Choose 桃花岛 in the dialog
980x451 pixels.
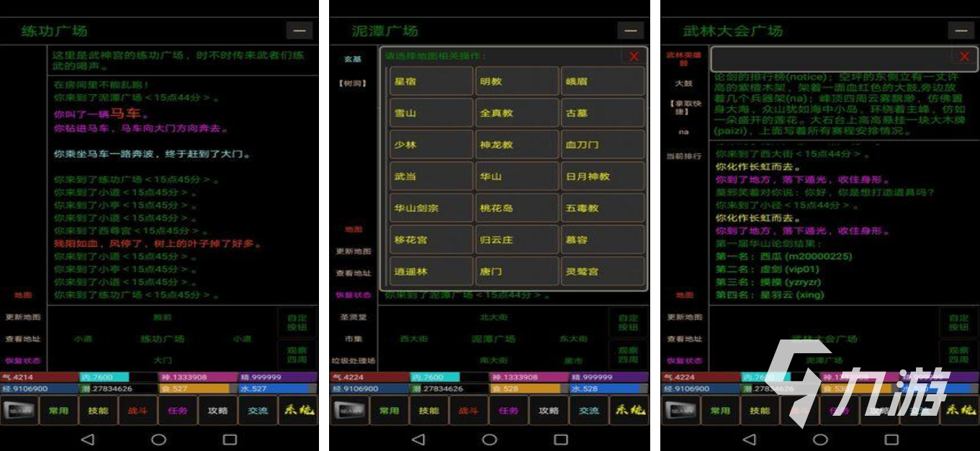click(x=517, y=208)
